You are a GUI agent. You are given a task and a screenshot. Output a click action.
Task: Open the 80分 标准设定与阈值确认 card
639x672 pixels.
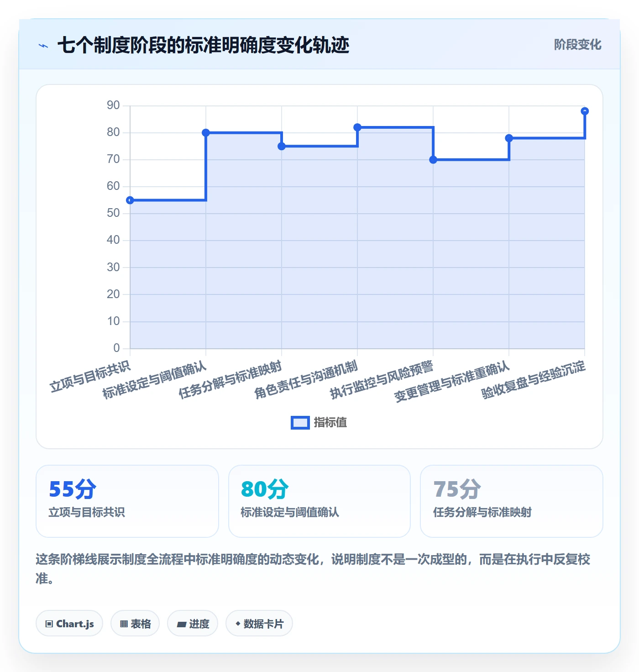pos(319,501)
